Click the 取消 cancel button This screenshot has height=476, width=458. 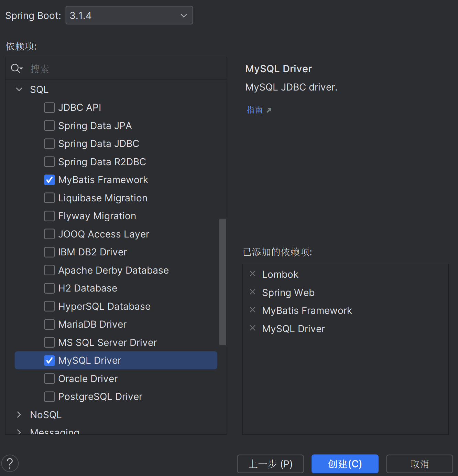tap(419, 464)
